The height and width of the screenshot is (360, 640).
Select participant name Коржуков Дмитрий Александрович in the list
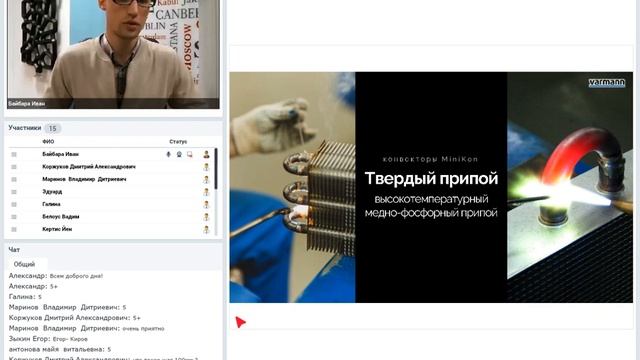[89, 167]
